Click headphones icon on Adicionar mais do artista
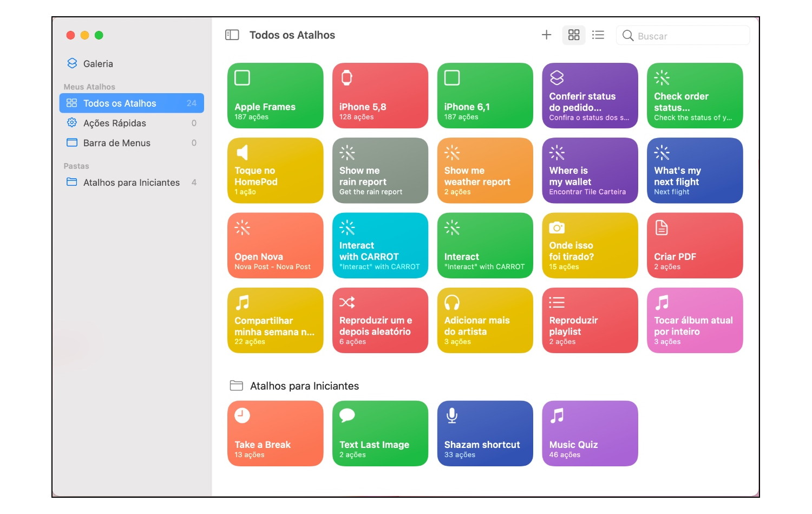The image size is (812, 514). click(x=452, y=302)
